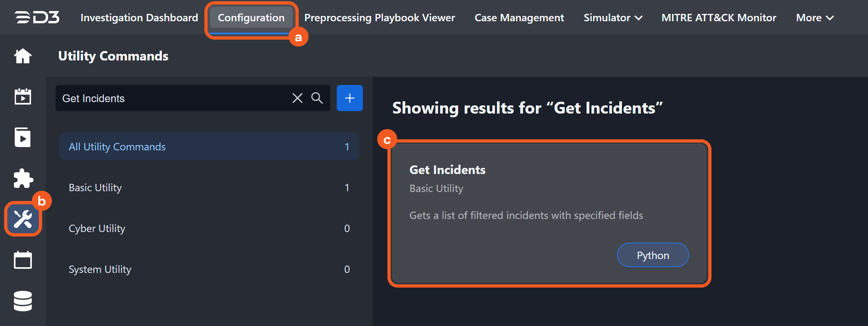Add a new utility command with plus button
Image resolution: width=868 pixels, height=326 pixels.
pos(349,98)
